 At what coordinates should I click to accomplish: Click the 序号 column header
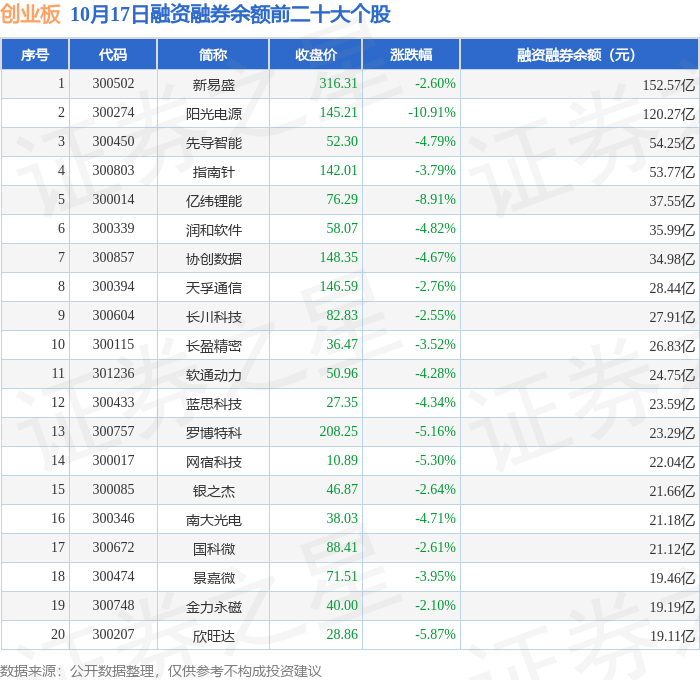[x=35, y=54]
